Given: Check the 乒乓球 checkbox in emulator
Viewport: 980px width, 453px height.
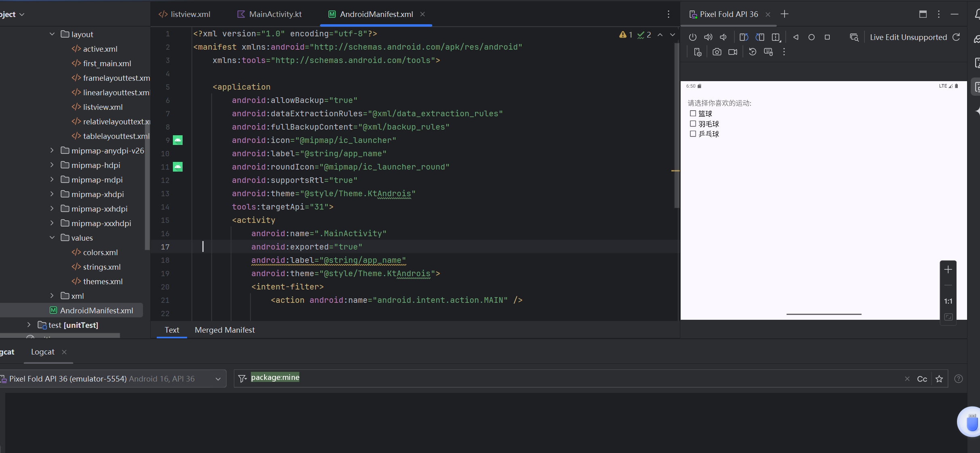Looking at the screenshot, I should click(x=693, y=134).
